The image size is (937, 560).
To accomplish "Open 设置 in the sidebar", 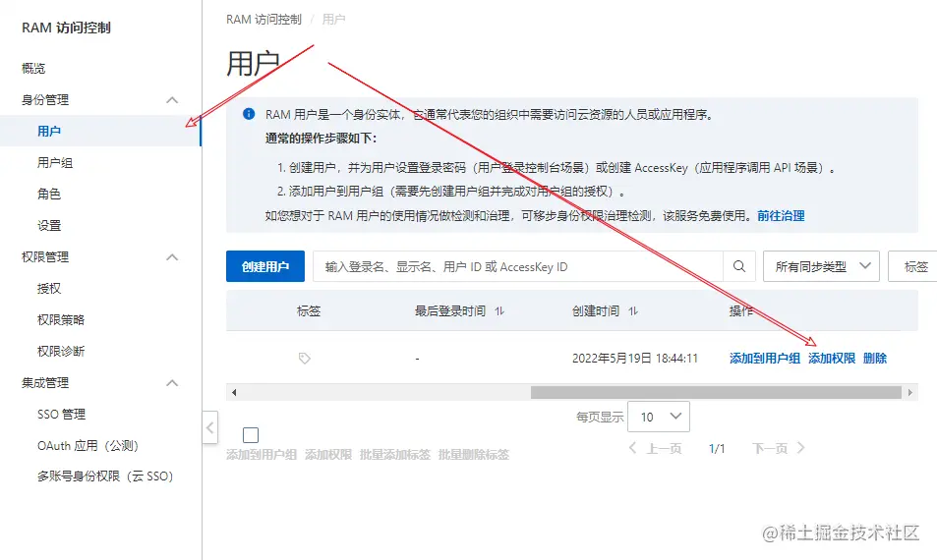I will click(x=49, y=226).
